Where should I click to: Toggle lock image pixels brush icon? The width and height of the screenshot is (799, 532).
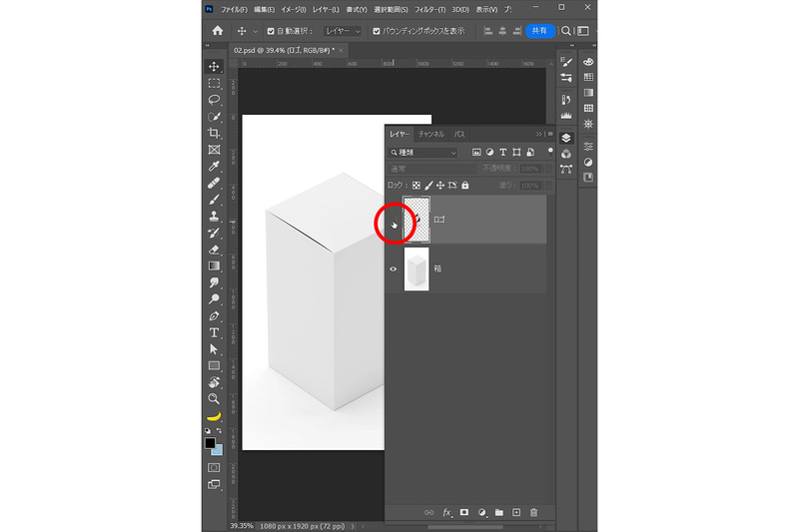428,186
